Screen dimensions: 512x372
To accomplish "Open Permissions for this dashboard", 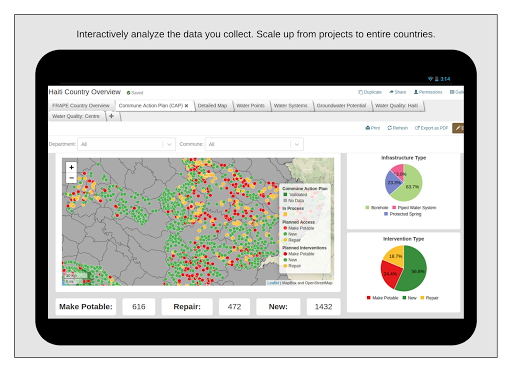I will (x=428, y=92).
